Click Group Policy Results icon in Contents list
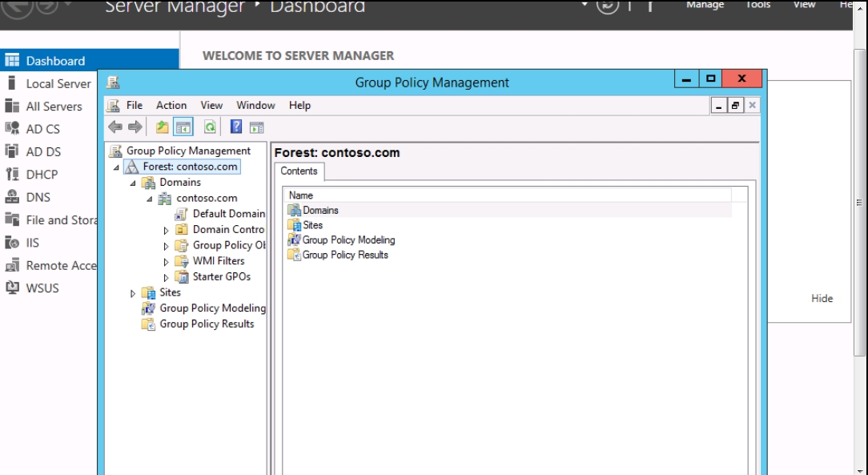Image resolution: width=868 pixels, height=475 pixels. pos(294,256)
